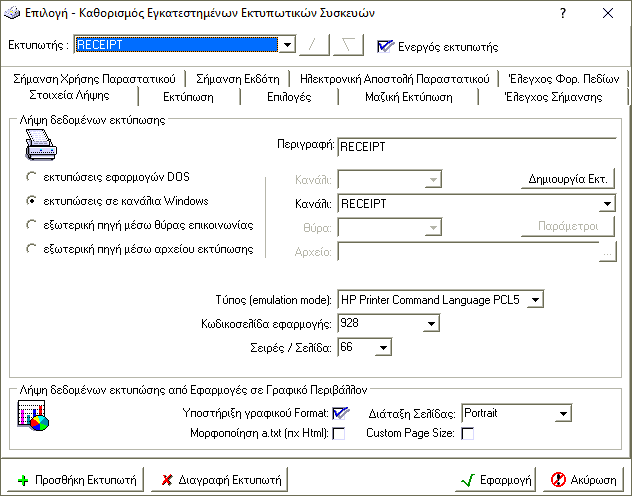
Task: Click the Προσθήκη Εκτυπωτή add printer button
Action: point(76,479)
